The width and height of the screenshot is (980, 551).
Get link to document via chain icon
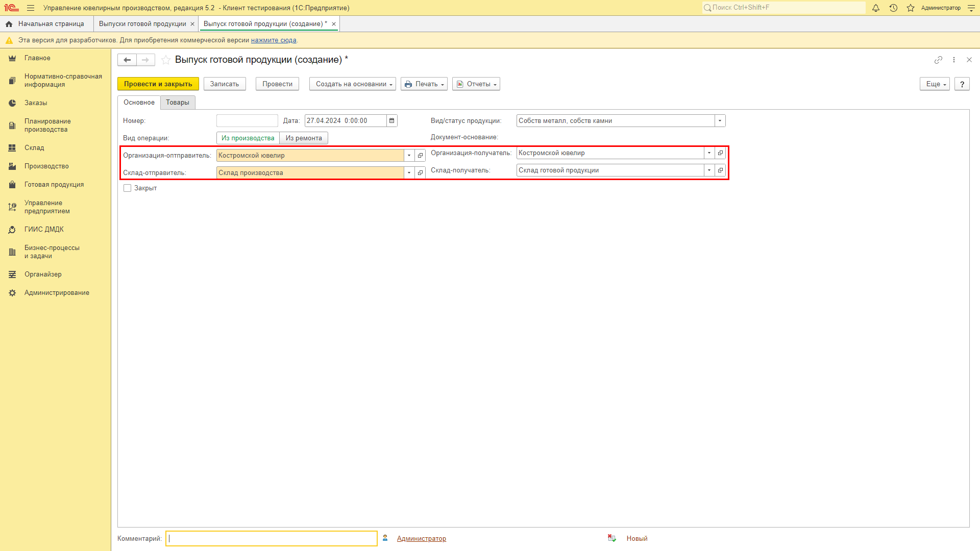pyautogui.click(x=938, y=60)
